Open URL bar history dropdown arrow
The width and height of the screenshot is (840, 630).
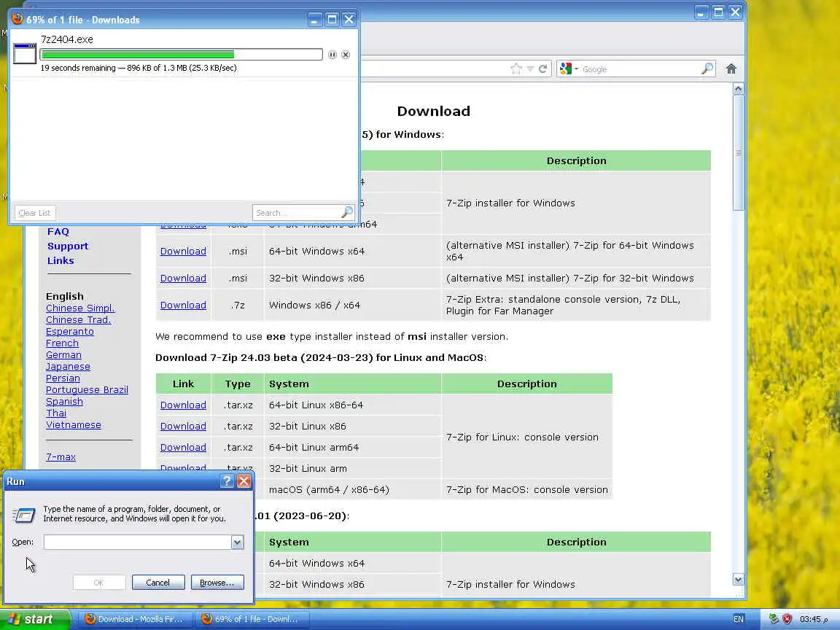pos(530,69)
